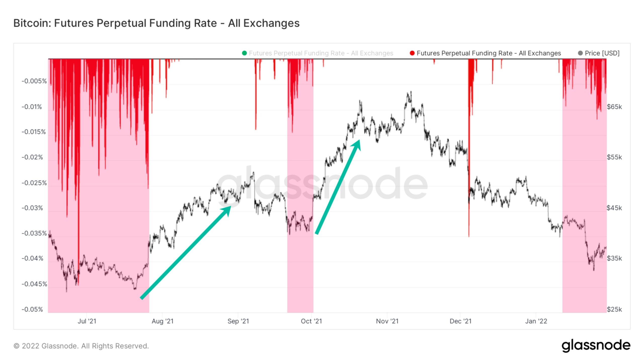Image resolution: width=644 pixels, height=362 pixels.
Task: Toggle the Price [USD] series label
Action: tap(602, 53)
